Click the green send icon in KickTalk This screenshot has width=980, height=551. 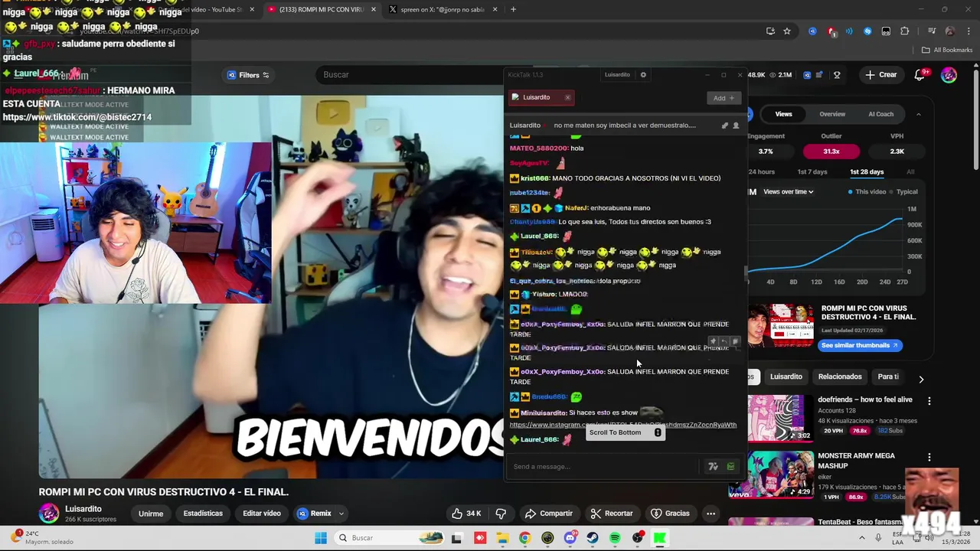(730, 467)
